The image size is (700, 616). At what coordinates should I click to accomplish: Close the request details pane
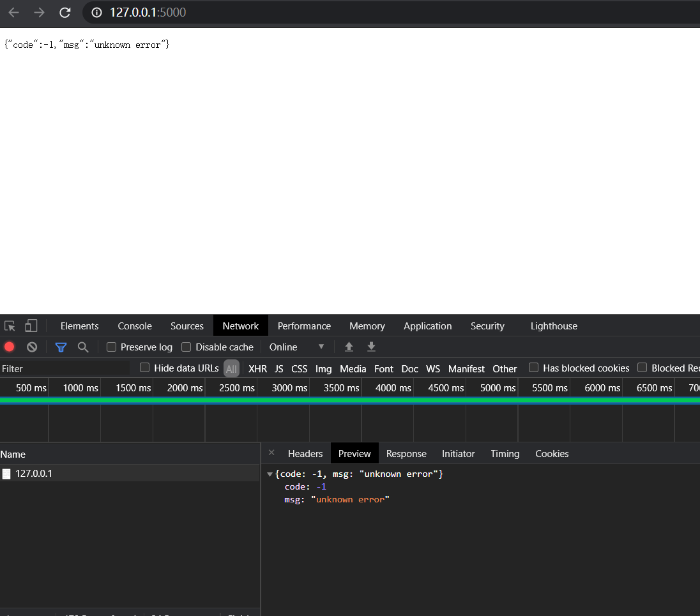click(271, 453)
